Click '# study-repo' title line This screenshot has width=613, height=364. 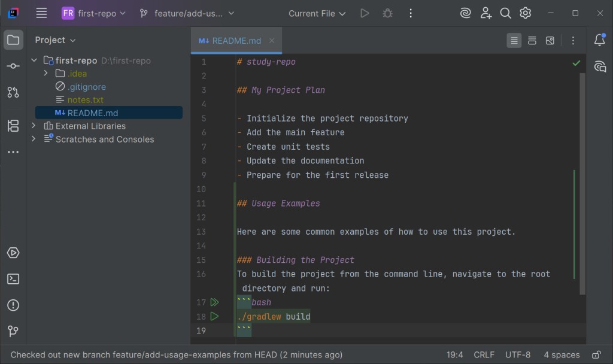pos(266,62)
